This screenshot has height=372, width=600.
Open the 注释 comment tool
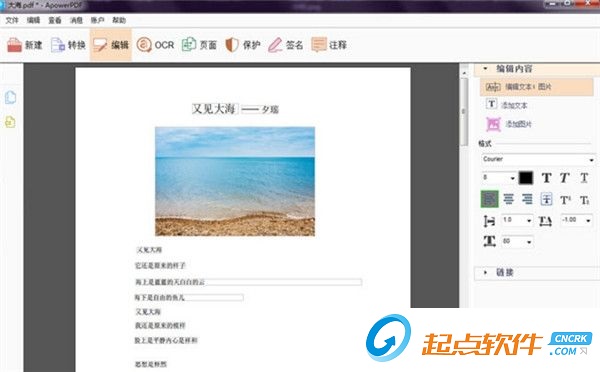point(329,45)
